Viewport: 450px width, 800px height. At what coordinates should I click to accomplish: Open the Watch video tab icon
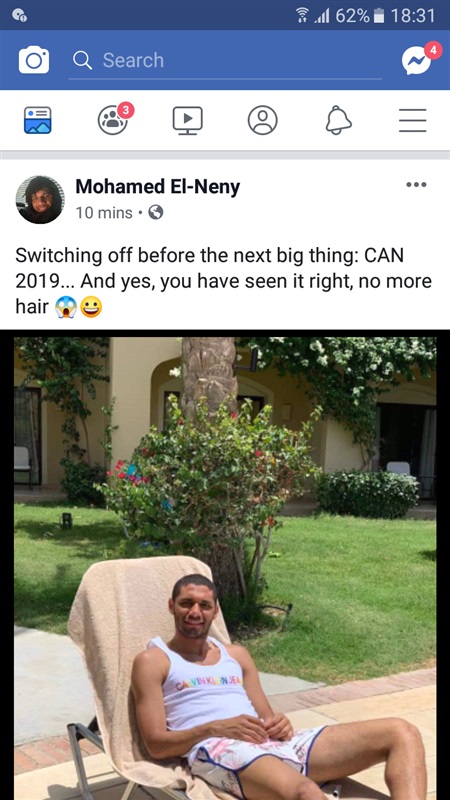187,120
